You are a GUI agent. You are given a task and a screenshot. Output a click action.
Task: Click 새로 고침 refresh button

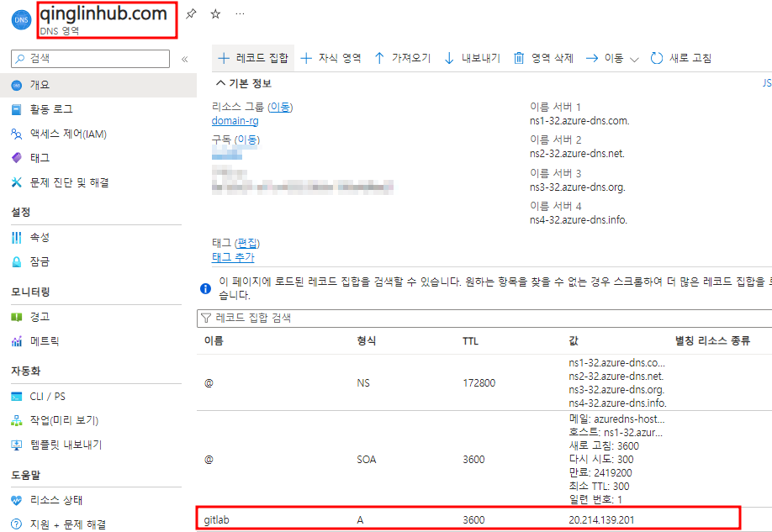(x=681, y=58)
